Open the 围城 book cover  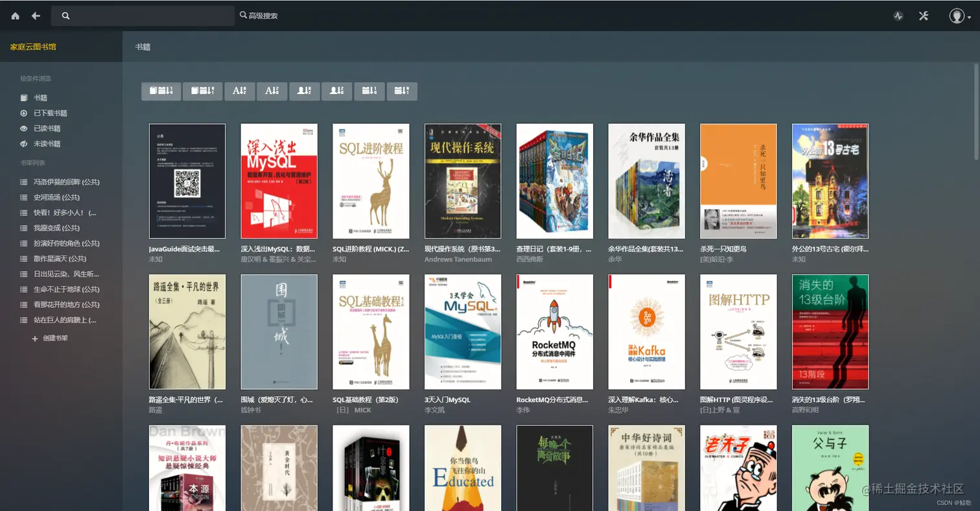279,332
